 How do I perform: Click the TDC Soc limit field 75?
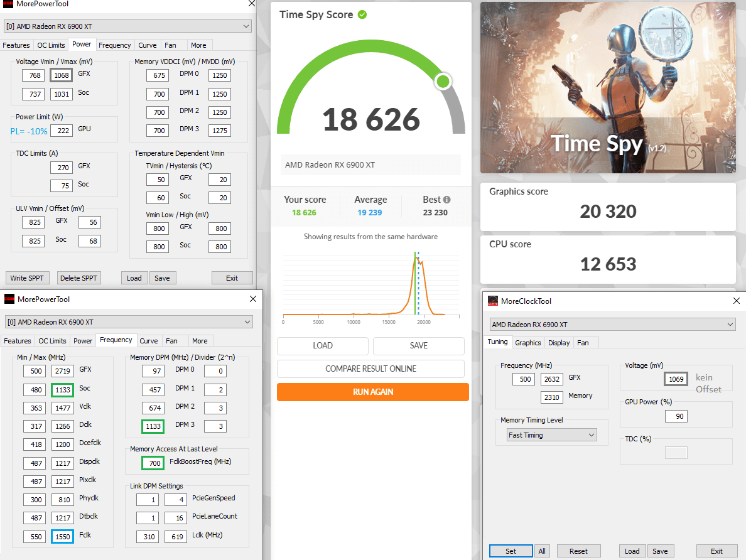pos(62,186)
